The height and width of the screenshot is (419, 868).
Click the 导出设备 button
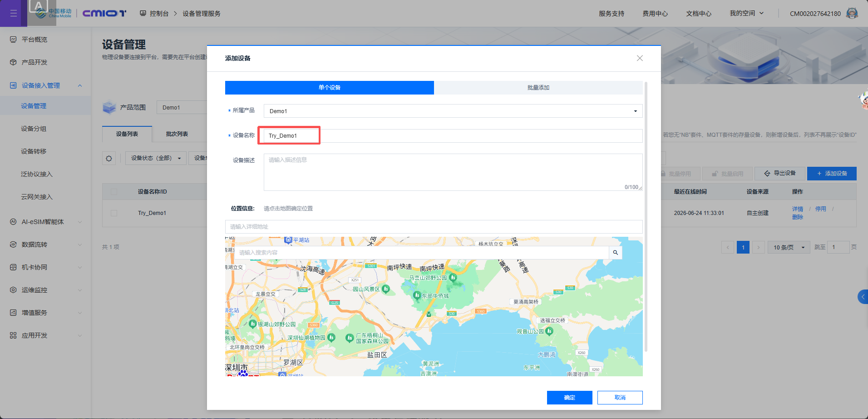coord(780,174)
